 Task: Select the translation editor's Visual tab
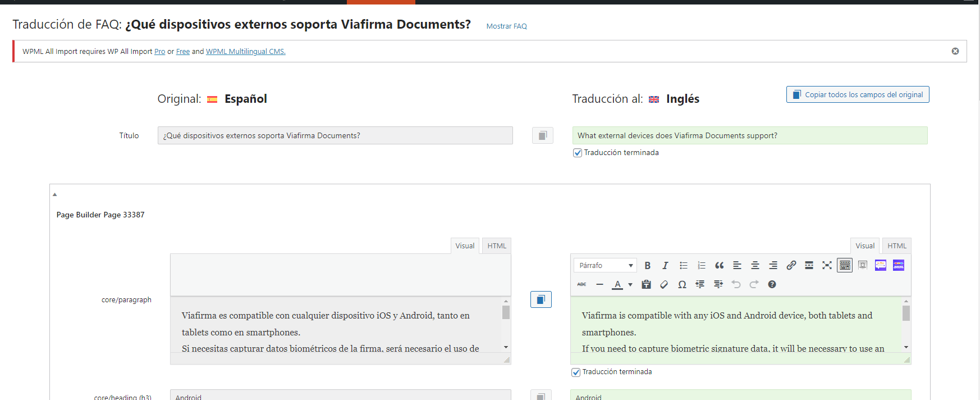coord(865,246)
